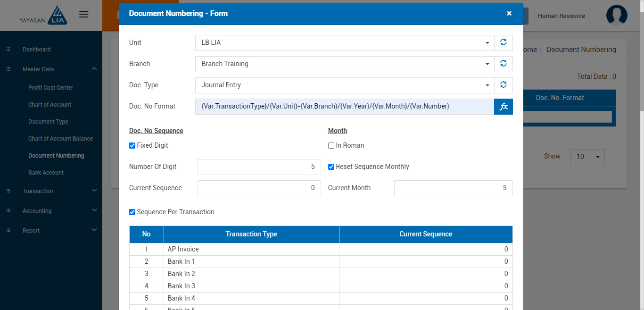Open Chart of Account menu item
The image size is (644, 310).
[x=50, y=105]
